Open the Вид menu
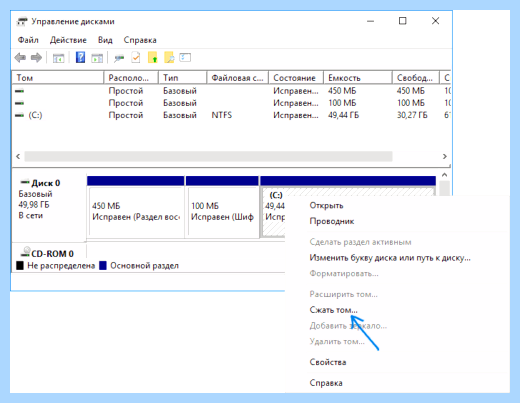The height and width of the screenshot is (403, 520). 105,40
